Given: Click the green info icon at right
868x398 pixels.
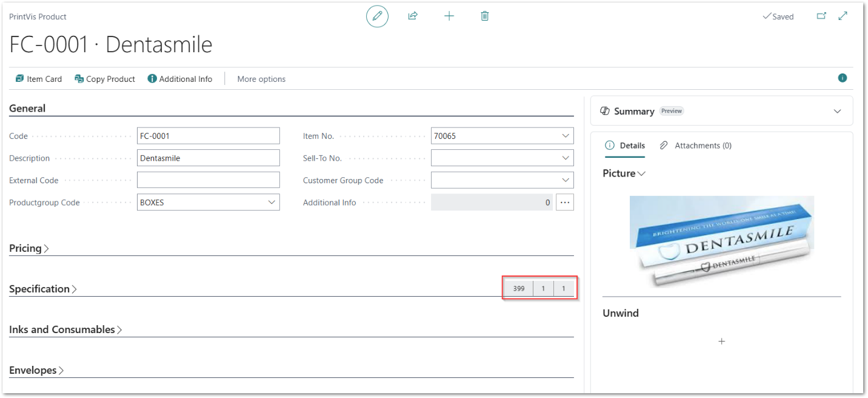Looking at the screenshot, I should tap(842, 78).
